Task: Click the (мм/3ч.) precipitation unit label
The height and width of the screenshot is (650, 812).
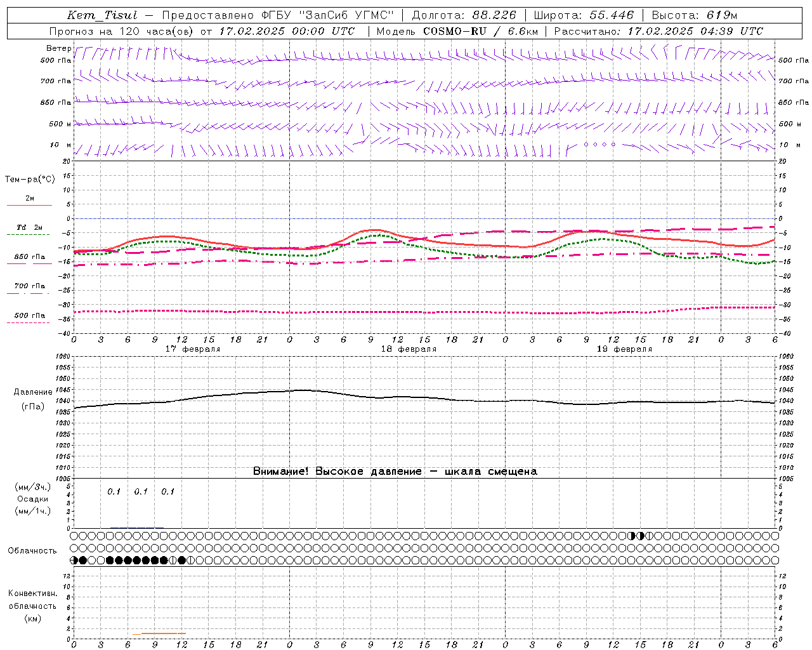Action: click(33, 487)
